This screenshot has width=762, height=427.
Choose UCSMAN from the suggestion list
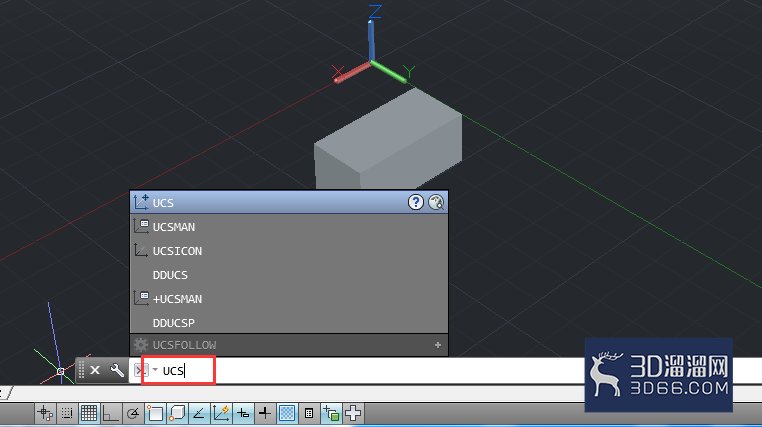click(289, 227)
